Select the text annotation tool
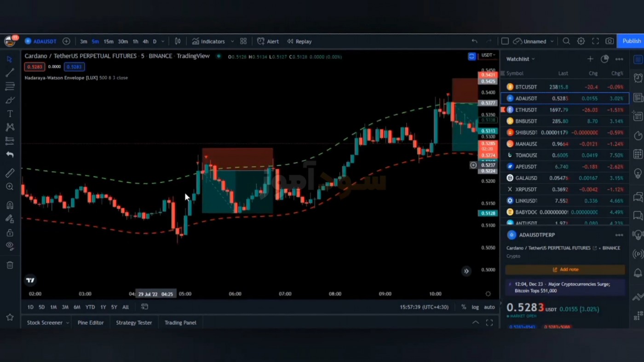Image resolution: width=644 pixels, height=362 pixels. pyautogui.click(x=10, y=113)
